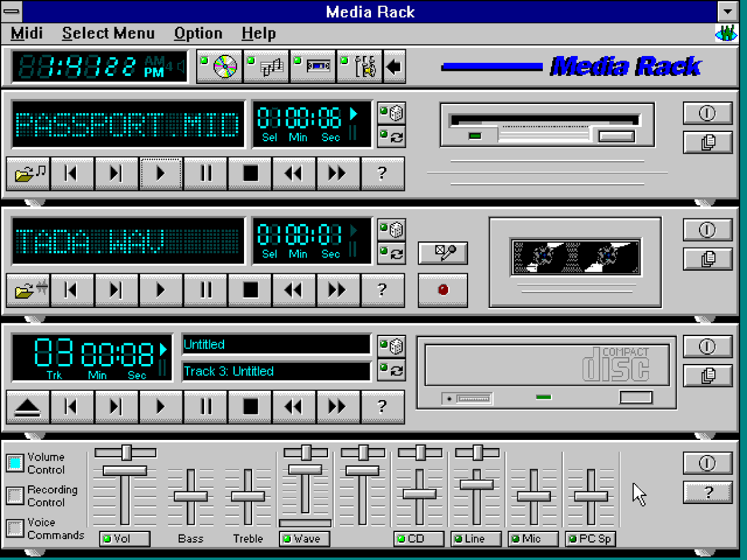Rewind the PASSPORT.MID deck

pos(294,173)
